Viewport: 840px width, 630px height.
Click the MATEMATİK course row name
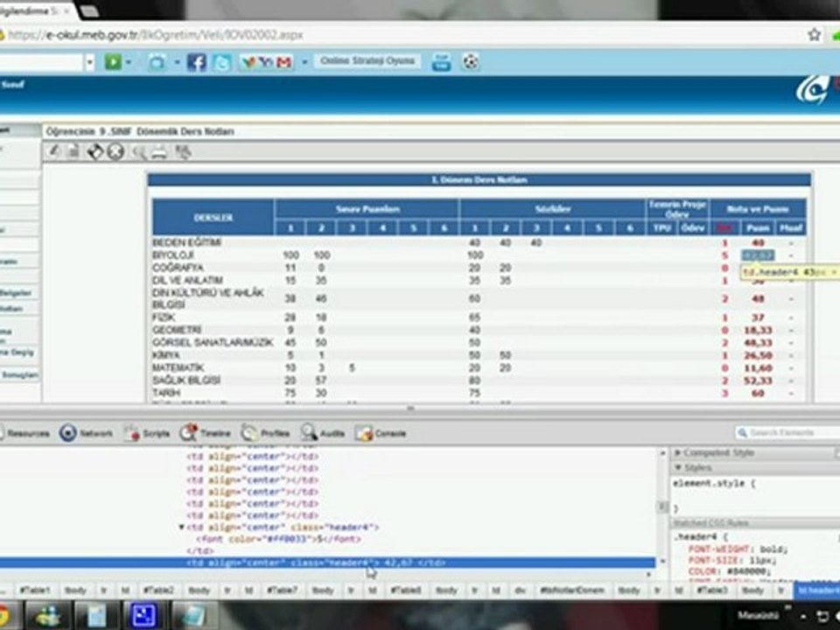[178, 367]
